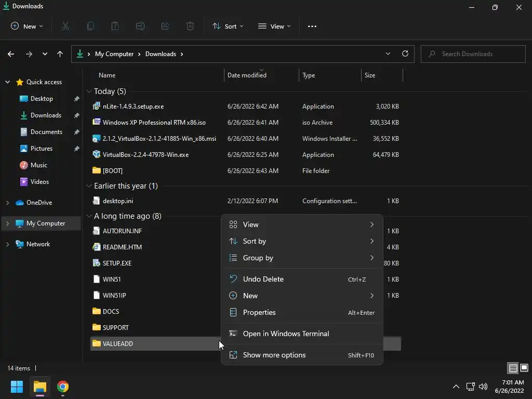
Task: Open recent locations dropdown arrow
Action: (x=45, y=54)
